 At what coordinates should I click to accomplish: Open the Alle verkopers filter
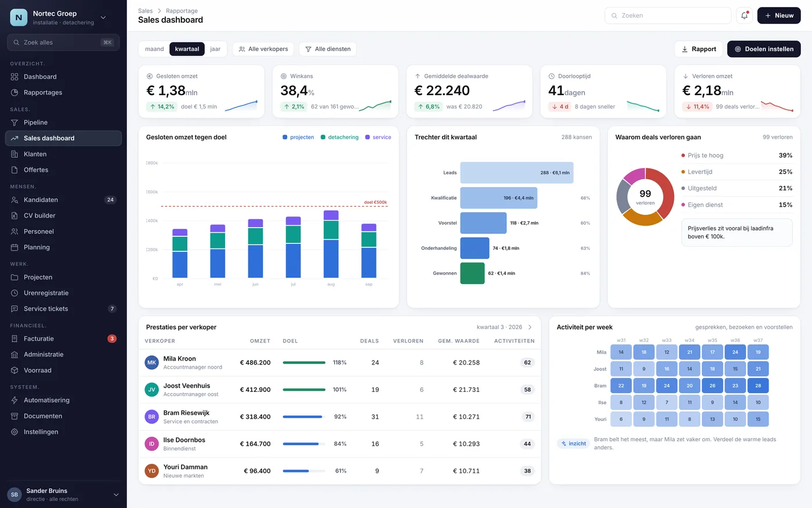pos(263,49)
